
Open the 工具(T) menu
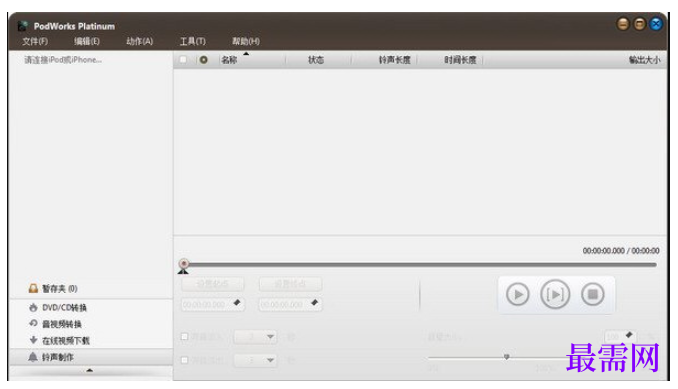[192, 41]
